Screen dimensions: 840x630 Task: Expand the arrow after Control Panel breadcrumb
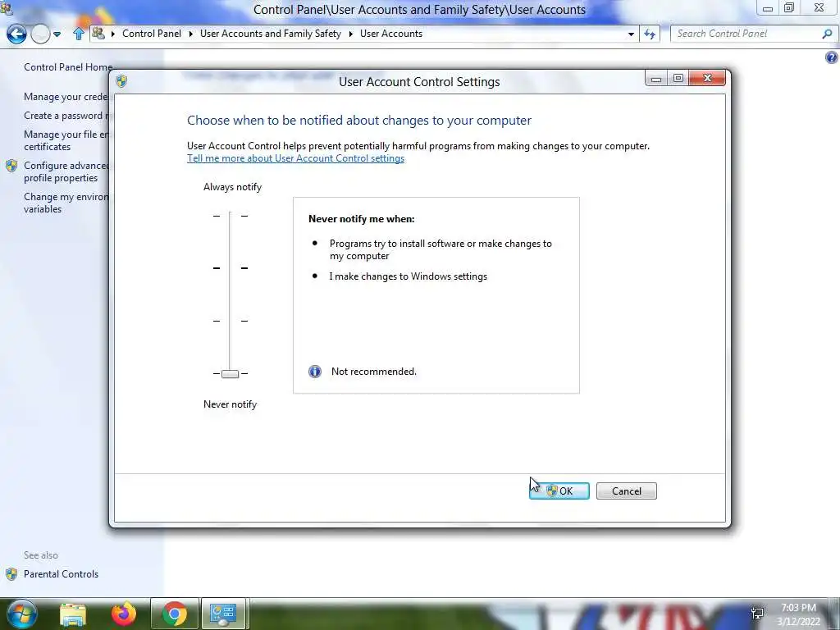[x=190, y=34]
